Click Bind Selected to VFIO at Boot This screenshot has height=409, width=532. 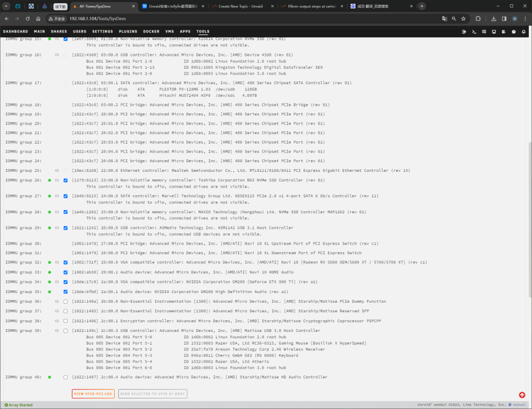[x=153, y=394]
